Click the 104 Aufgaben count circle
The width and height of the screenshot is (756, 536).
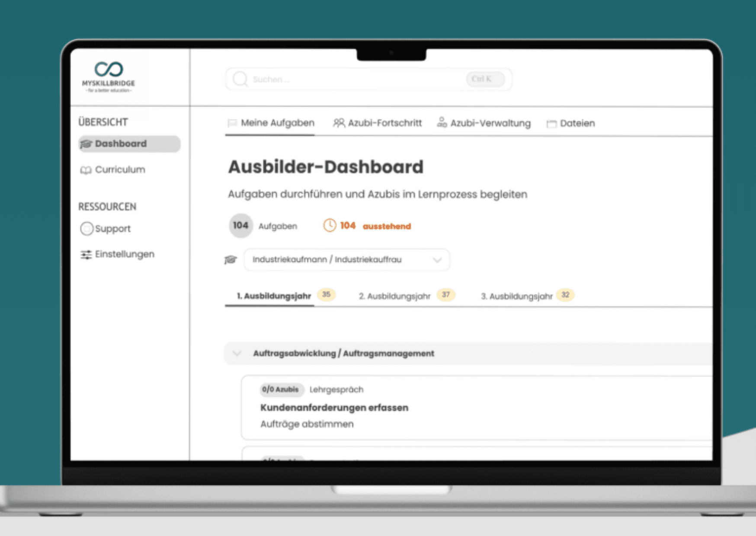pos(240,225)
